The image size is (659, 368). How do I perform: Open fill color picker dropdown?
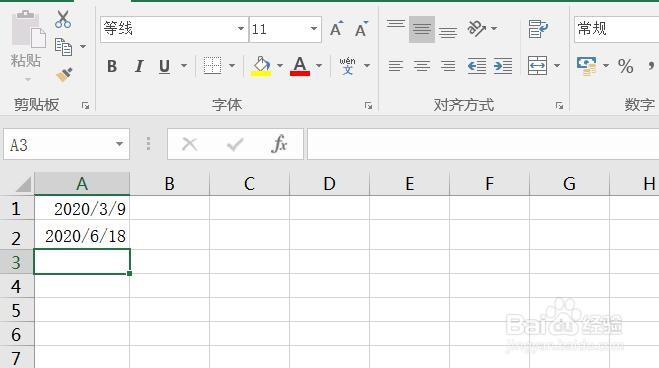pyautogui.click(x=280, y=66)
